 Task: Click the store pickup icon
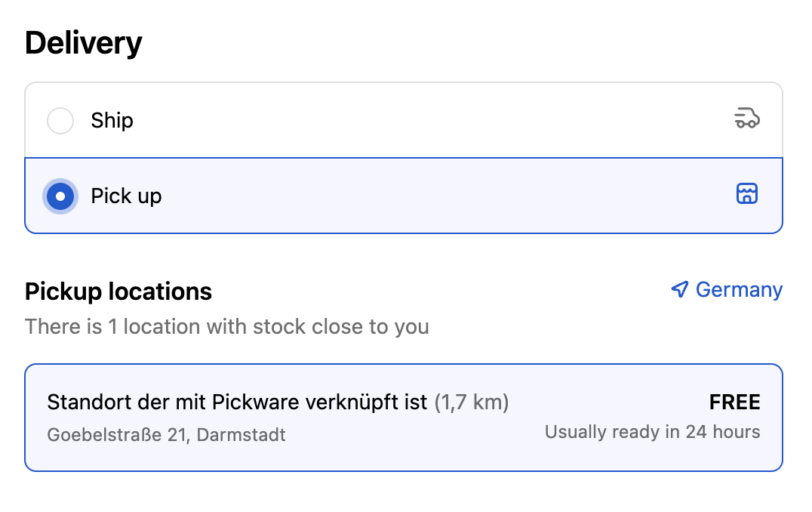click(746, 194)
